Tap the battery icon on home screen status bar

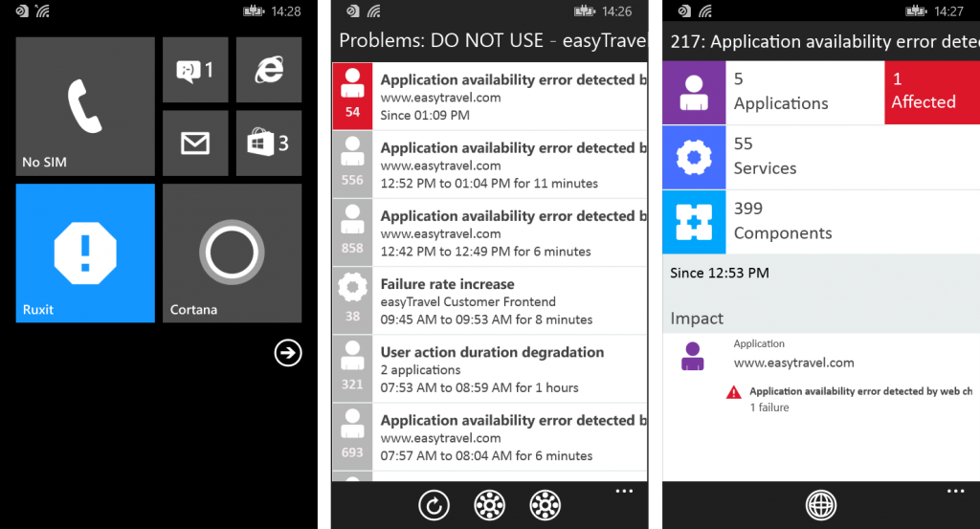point(253,11)
